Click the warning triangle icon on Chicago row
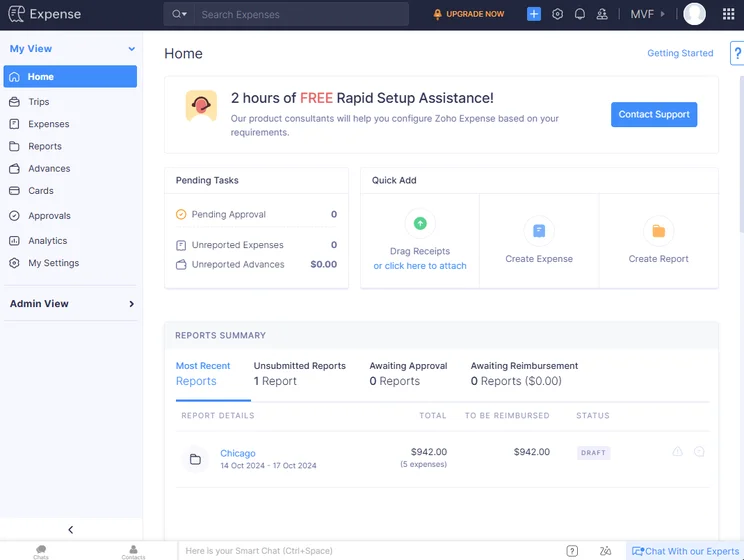 [678, 451]
